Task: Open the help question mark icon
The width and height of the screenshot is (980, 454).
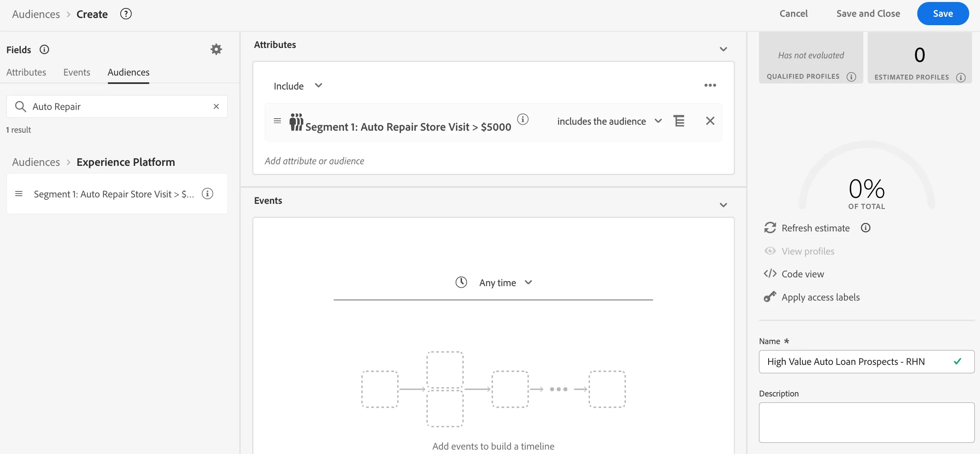Action: tap(126, 14)
